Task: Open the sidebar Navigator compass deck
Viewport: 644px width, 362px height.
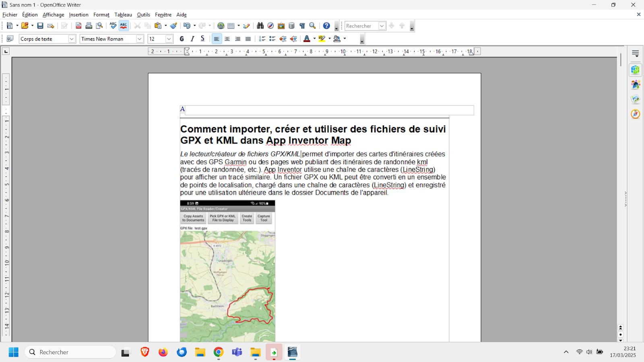Action: 636,114
